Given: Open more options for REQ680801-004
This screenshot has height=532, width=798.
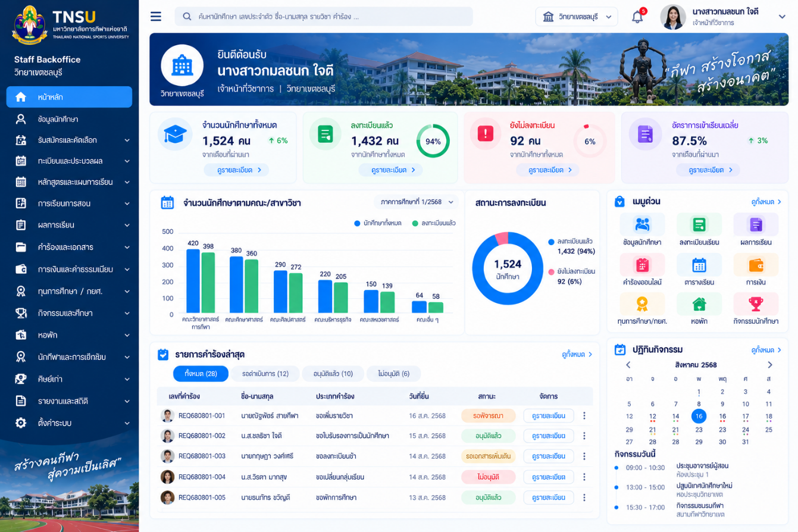Looking at the screenshot, I should tap(584, 477).
